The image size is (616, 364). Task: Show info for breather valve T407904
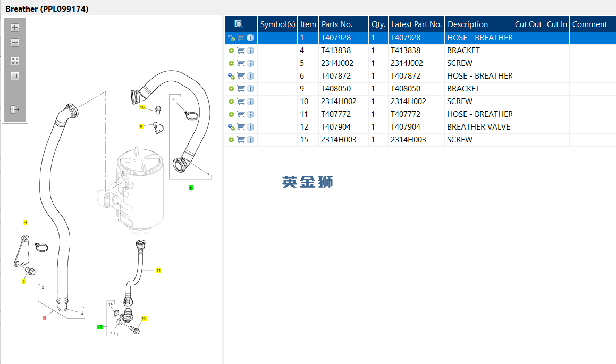point(250,127)
